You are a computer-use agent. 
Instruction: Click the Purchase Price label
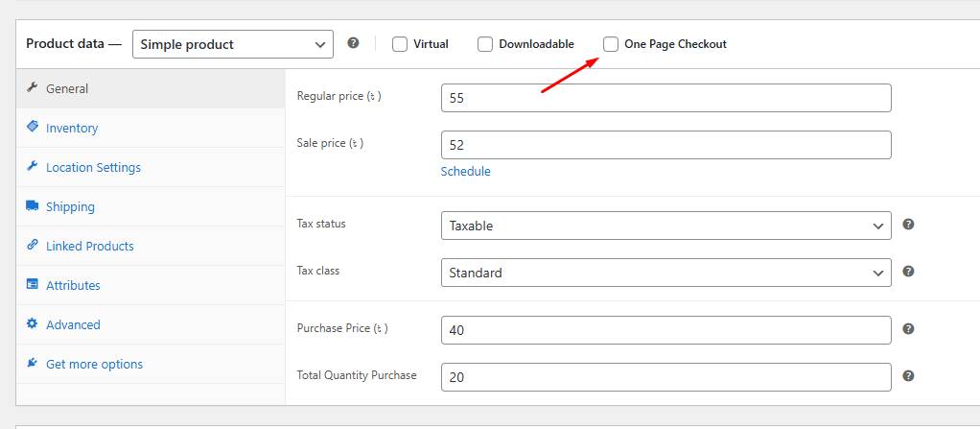tap(342, 328)
